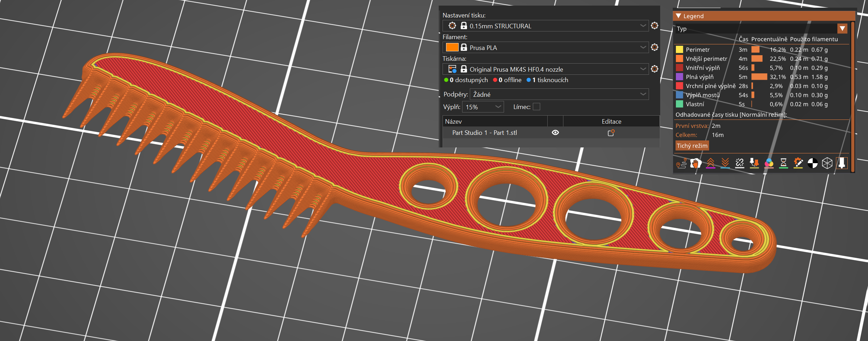Open the 0.15mm STRUCTURAL print profile dropdown
This screenshot has height=341, width=868.
546,26
